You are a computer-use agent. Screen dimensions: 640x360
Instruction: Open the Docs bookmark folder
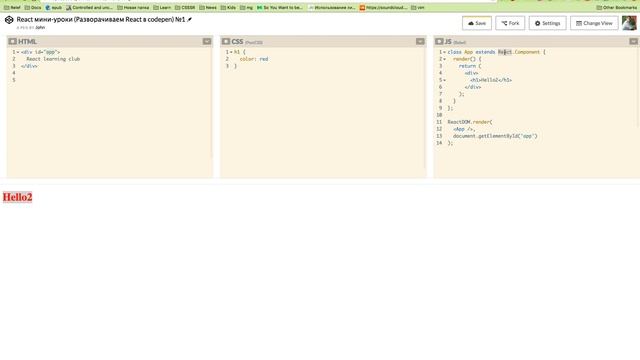[x=33, y=7]
